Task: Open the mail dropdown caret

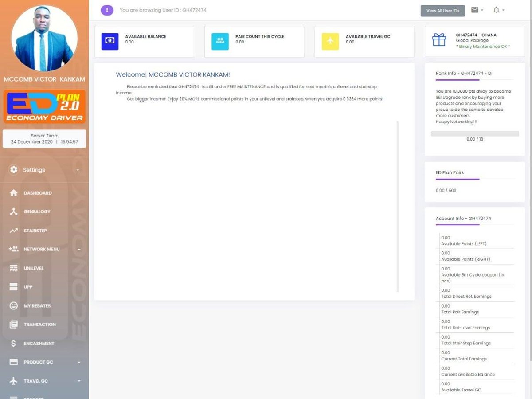Action: (482, 10)
